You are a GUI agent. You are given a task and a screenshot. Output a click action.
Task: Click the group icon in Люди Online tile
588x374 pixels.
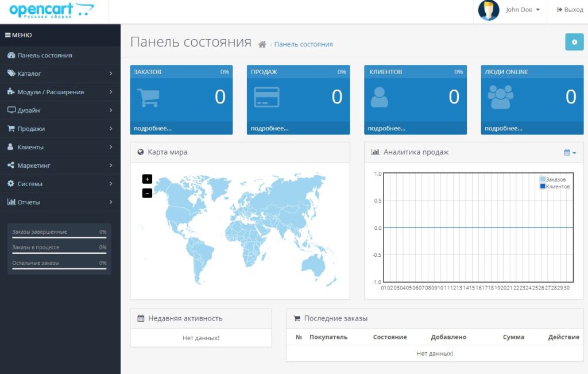pyautogui.click(x=500, y=97)
